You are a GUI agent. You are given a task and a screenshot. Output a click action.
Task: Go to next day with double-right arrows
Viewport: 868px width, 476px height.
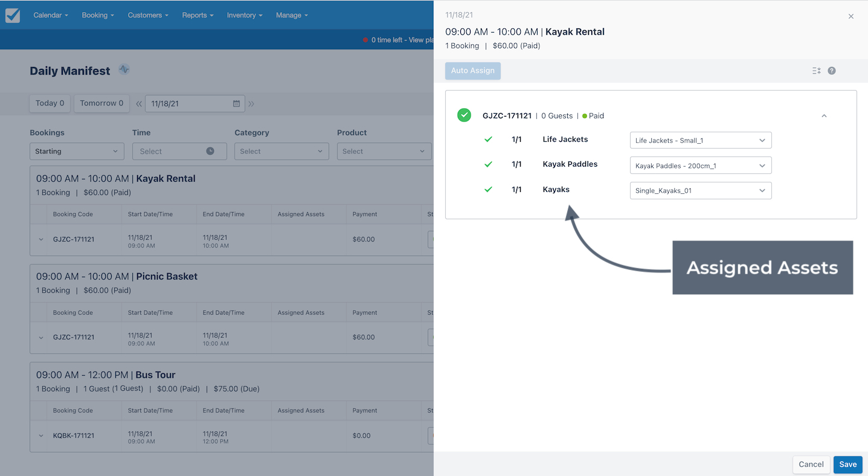tap(251, 104)
